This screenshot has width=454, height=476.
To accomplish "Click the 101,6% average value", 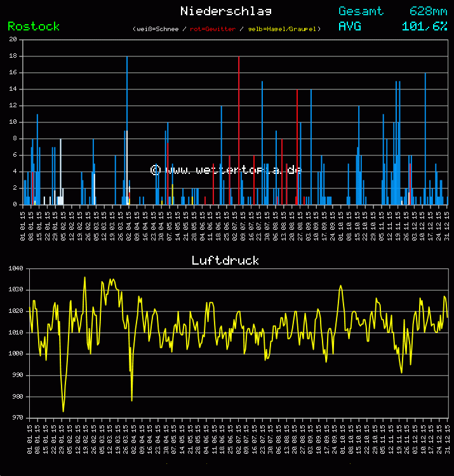I will 424,26.
